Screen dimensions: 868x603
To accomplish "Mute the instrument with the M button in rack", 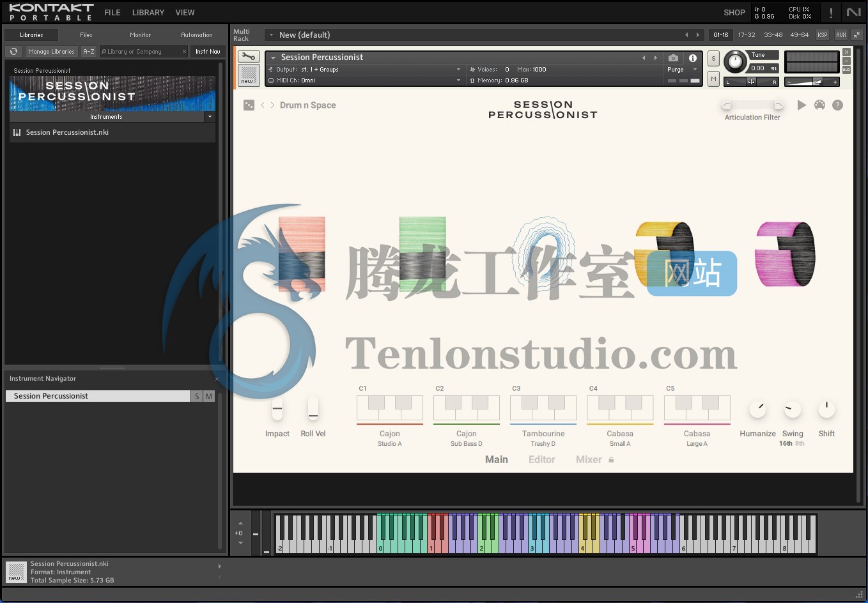I will [x=713, y=79].
